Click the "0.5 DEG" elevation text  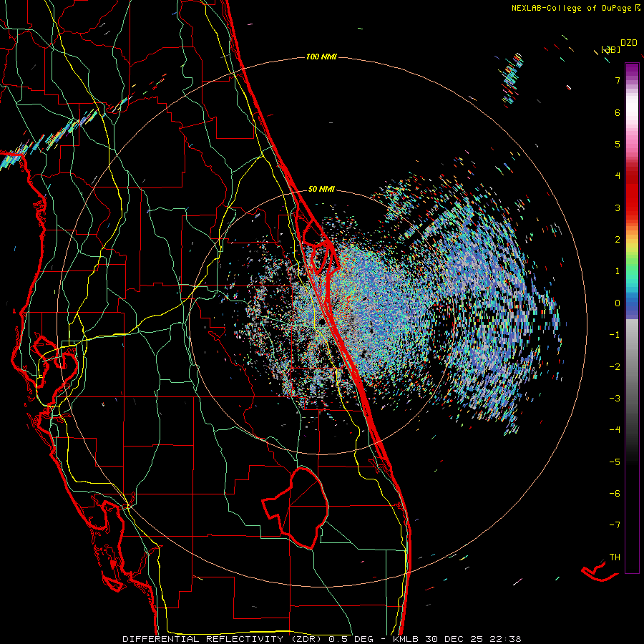pos(351,639)
